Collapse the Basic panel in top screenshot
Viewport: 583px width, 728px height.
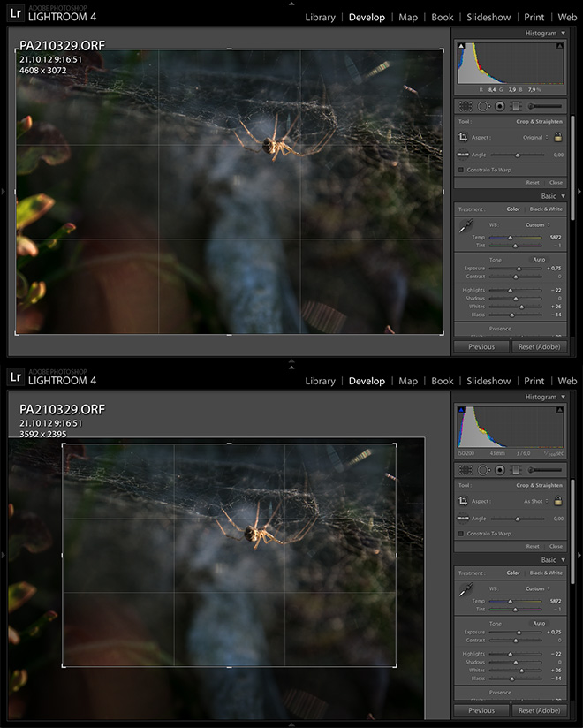tap(563, 196)
